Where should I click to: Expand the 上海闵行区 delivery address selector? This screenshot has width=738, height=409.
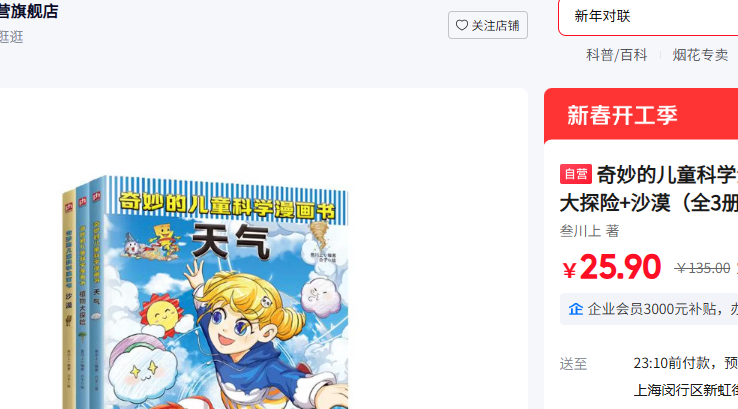click(x=686, y=390)
